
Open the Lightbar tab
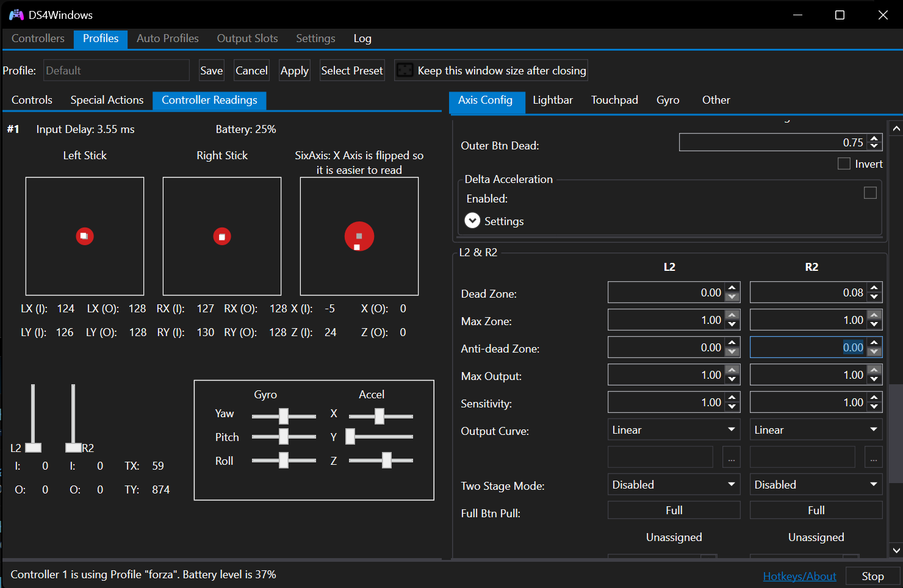tap(553, 100)
